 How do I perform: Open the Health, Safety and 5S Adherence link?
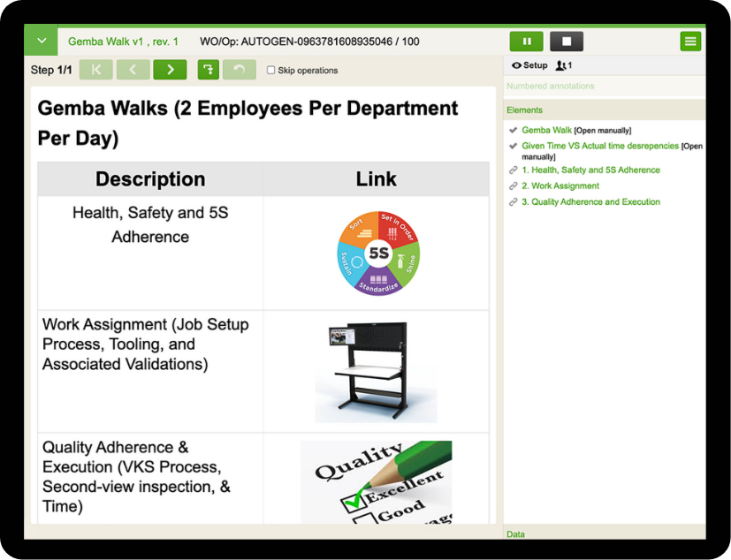[x=590, y=170]
